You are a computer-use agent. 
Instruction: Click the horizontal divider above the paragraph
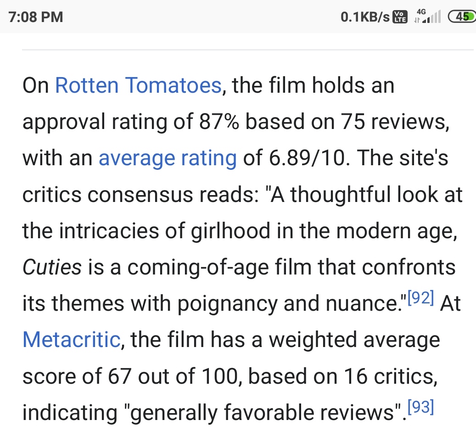(x=248, y=49)
